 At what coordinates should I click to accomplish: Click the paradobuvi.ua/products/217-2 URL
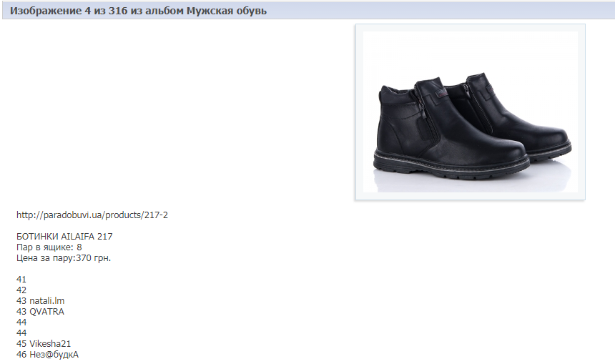point(92,215)
